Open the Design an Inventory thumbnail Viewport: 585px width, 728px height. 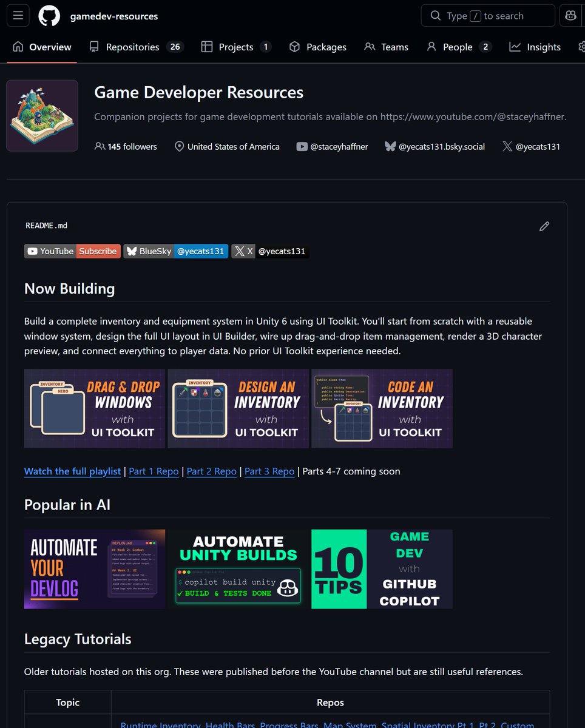[x=238, y=408]
